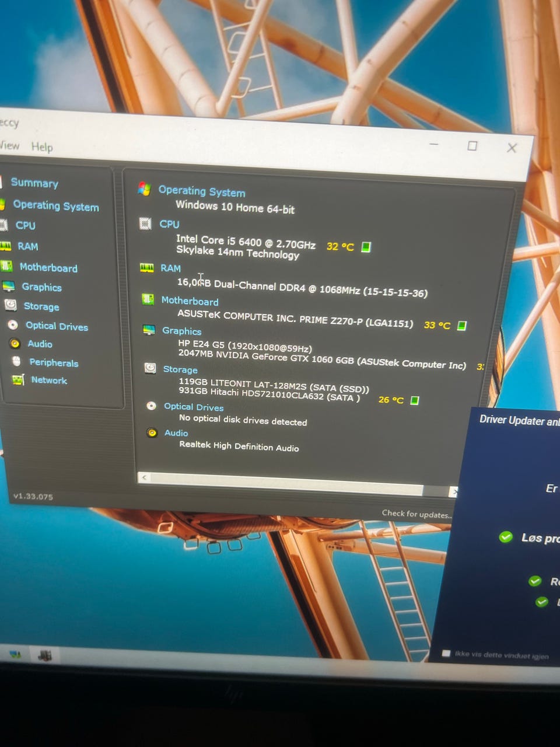Viewport: 560px width, 747px height.
Task: Open the RAM section in sidebar
Action: coord(27,246)
